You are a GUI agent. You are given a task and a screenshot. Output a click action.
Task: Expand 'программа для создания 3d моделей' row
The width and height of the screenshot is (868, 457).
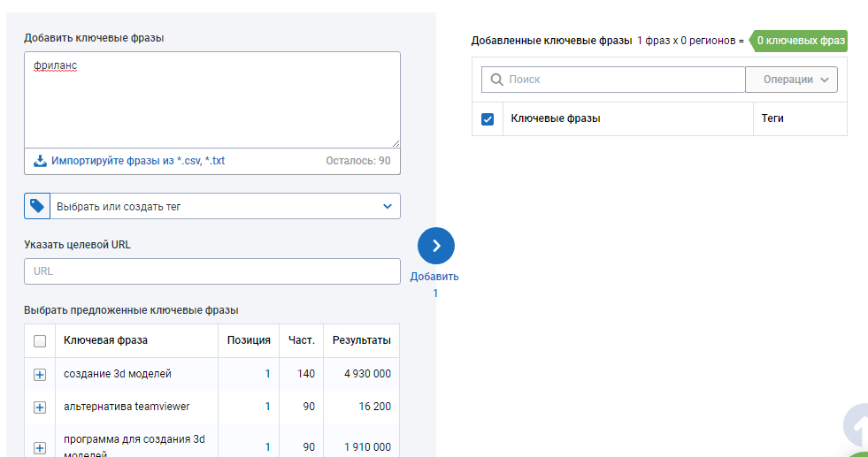(x=39, y=447)
